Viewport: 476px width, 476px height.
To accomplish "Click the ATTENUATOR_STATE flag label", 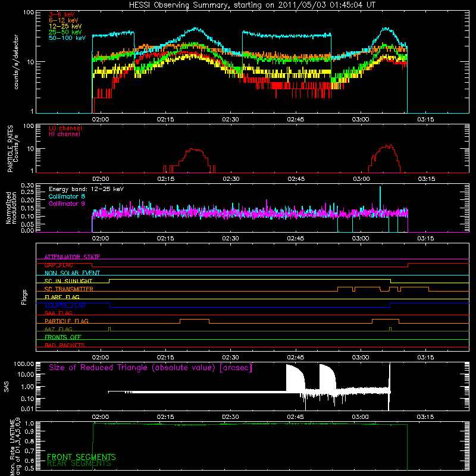I will coord(72,257).
